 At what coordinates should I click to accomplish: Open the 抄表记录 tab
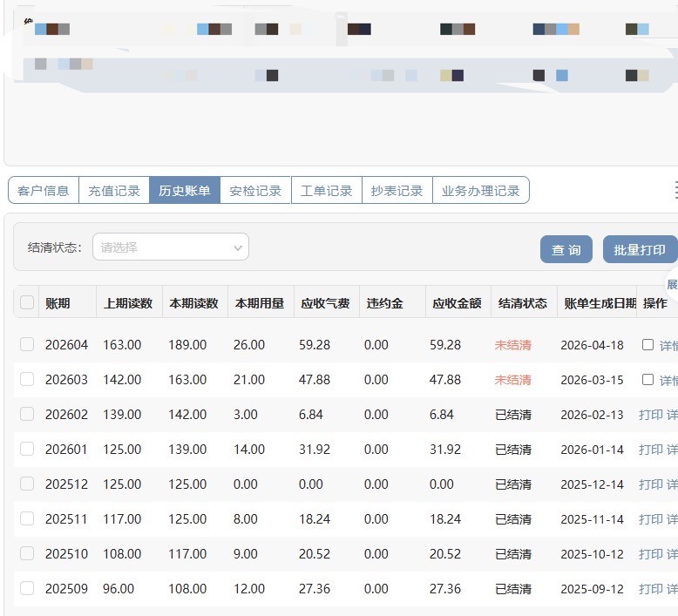[397, 191]
